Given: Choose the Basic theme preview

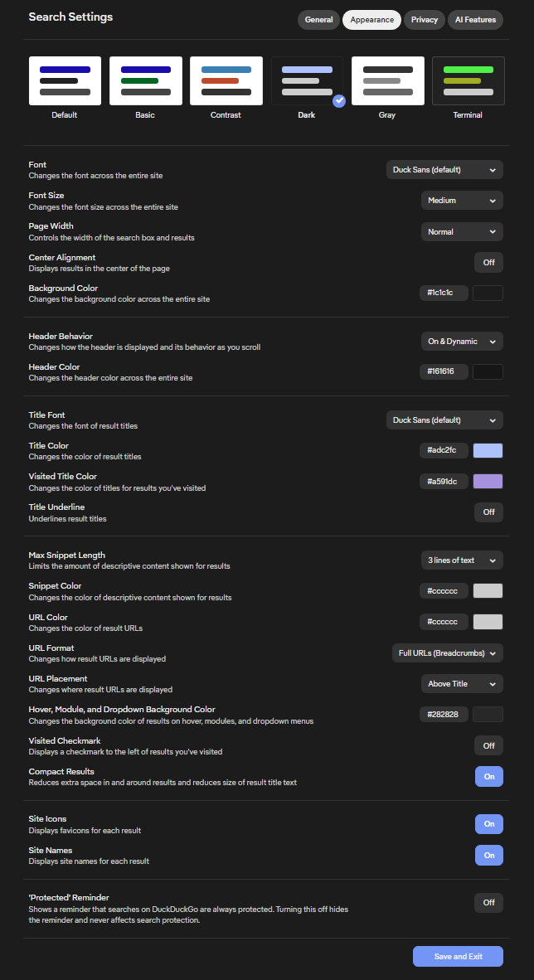Looking at the screenshot, I should [x=145, y=81].
